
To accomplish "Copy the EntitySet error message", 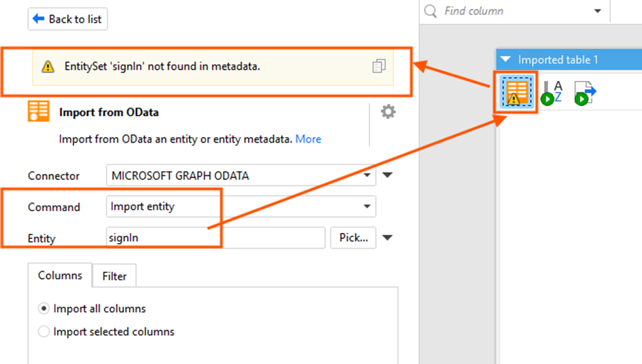I will point(378,66).
